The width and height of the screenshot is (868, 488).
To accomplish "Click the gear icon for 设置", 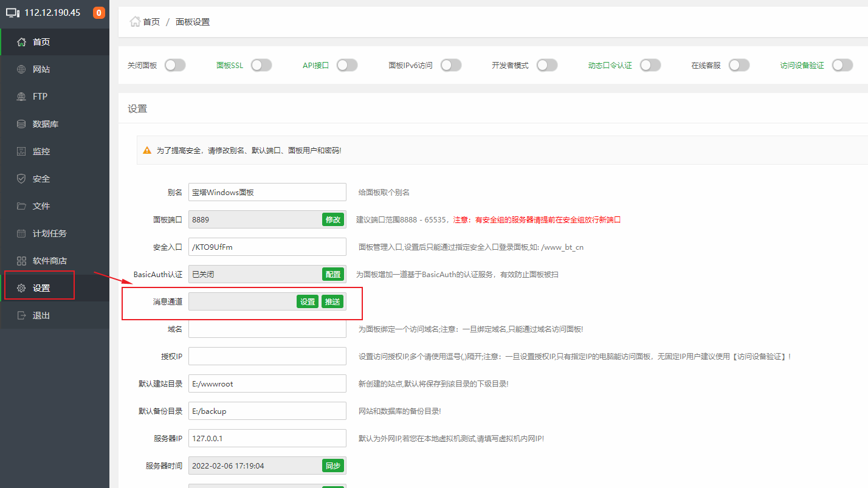I will (21, 288).
